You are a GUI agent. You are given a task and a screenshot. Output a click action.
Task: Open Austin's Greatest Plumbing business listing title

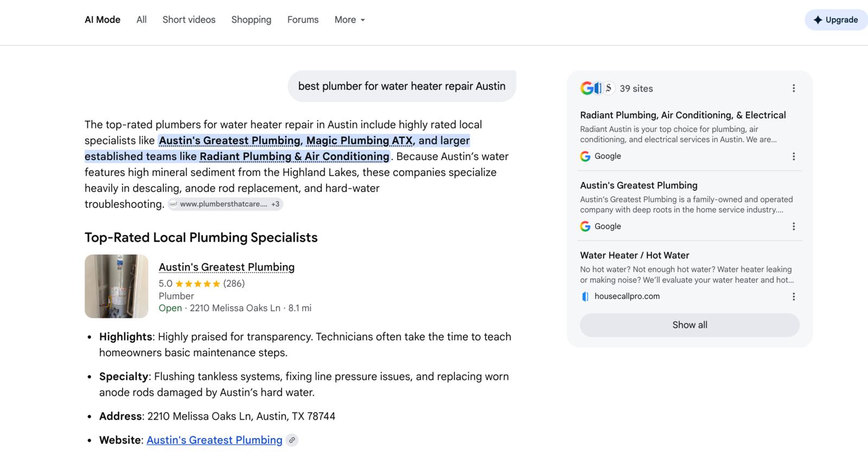pos(227,267)
